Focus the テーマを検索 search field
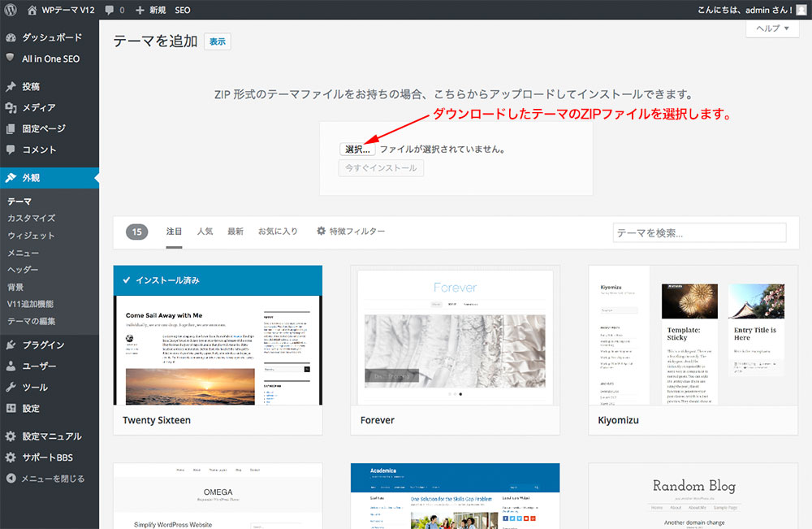This screenshot has width=812, height=529. (x=699, y=232)
